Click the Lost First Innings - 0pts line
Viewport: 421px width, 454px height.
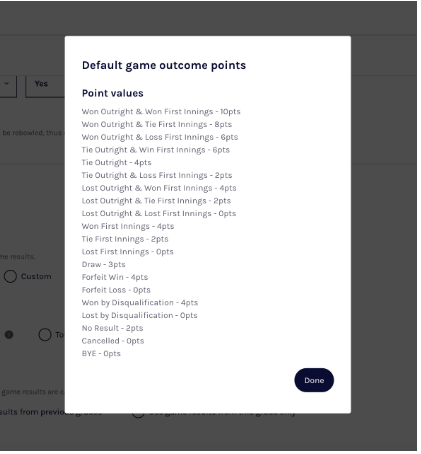(127, 252)
